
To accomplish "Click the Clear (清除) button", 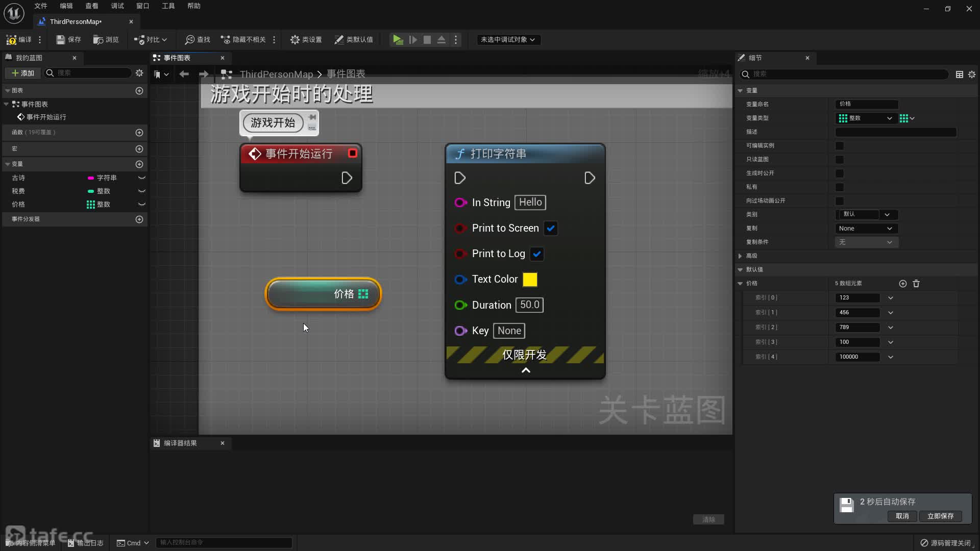I will click(708, 519).
